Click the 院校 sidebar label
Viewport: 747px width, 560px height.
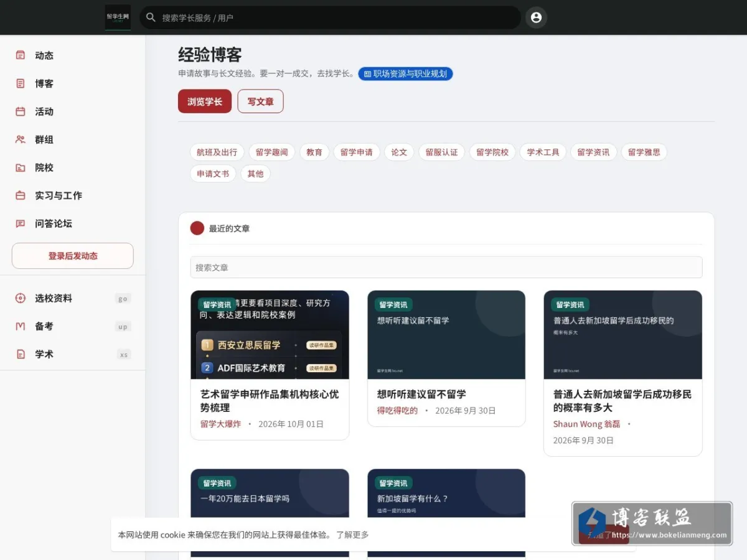[44, 167]
